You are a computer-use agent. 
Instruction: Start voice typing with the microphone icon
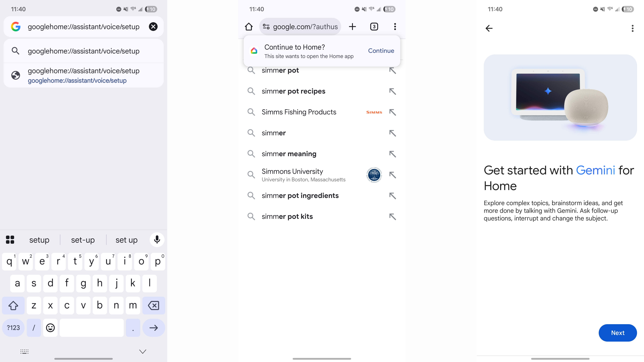[157, 240]
